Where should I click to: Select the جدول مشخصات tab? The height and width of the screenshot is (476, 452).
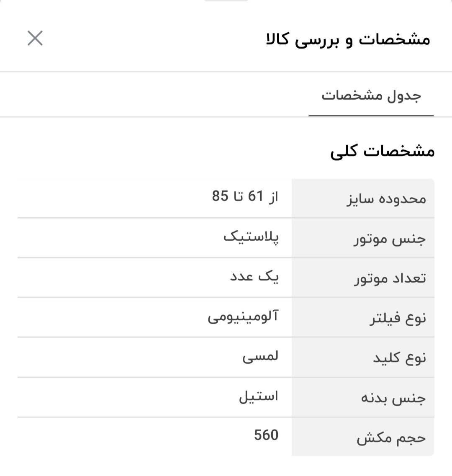[371, 95]
